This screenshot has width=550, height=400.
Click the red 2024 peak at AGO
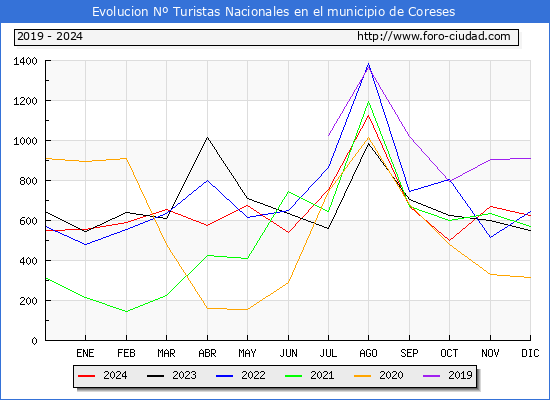click(x=368, y=115)
